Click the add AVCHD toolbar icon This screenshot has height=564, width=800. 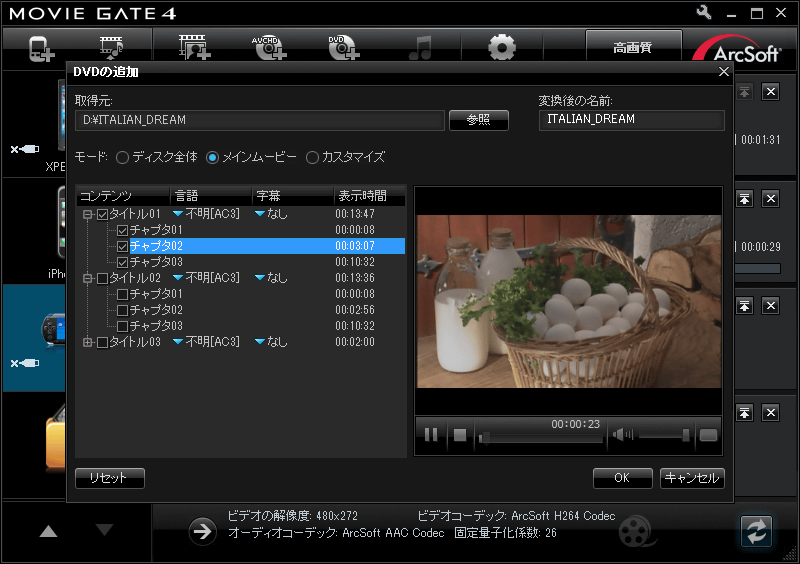click(269, 47)
